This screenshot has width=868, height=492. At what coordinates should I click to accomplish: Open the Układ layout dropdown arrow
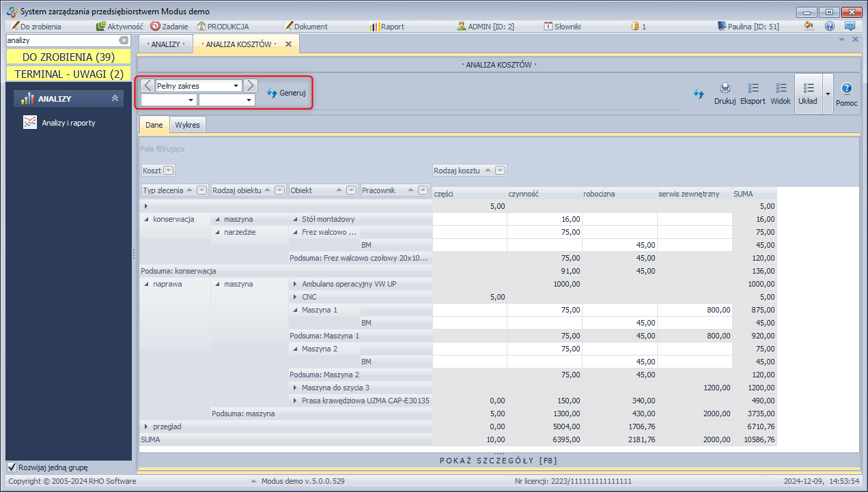point(828,93)
